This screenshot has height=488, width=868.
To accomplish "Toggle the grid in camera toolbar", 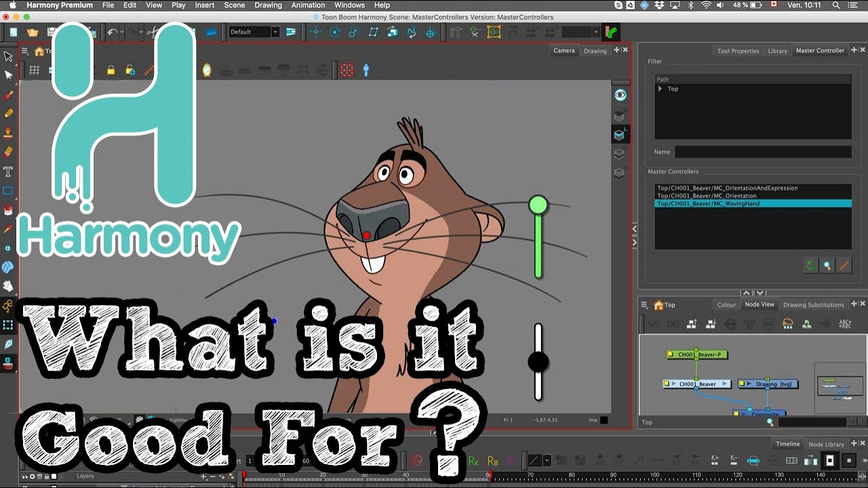I will click(34, 70).
